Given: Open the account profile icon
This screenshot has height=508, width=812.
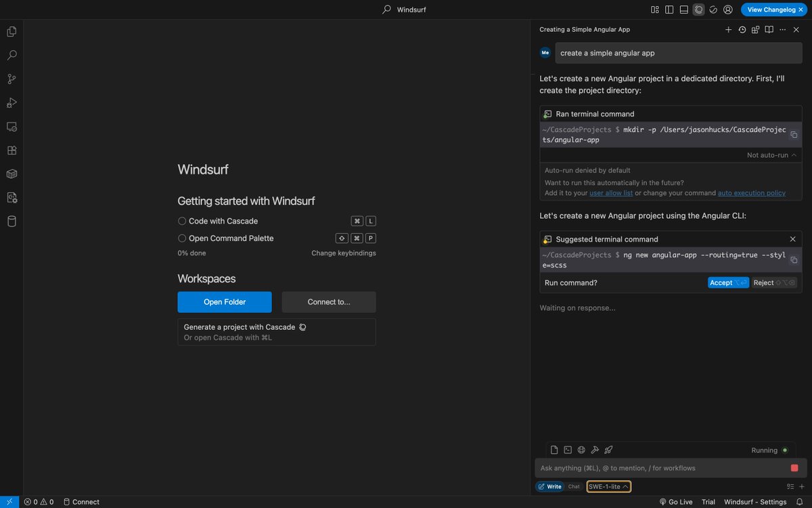Looking at the screenshot, I should pos(728,9).
